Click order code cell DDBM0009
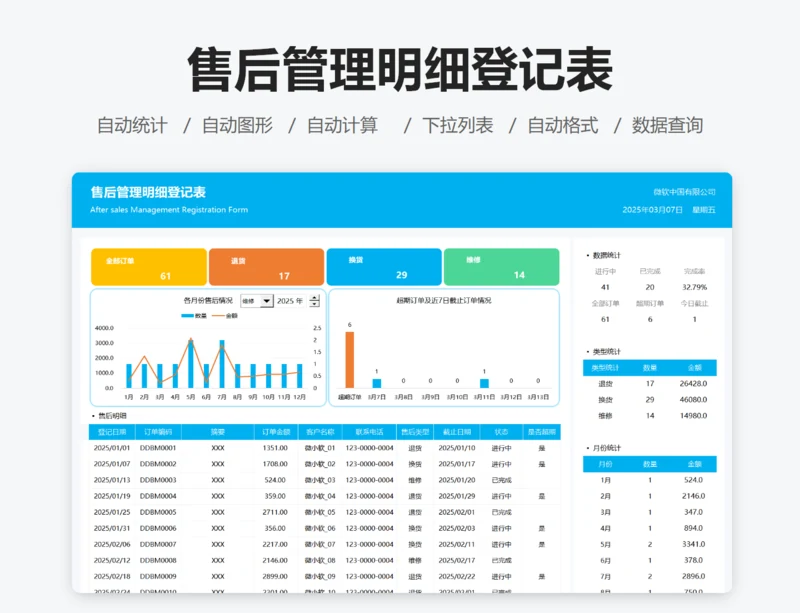800x613 pixels. coord(158,576)
